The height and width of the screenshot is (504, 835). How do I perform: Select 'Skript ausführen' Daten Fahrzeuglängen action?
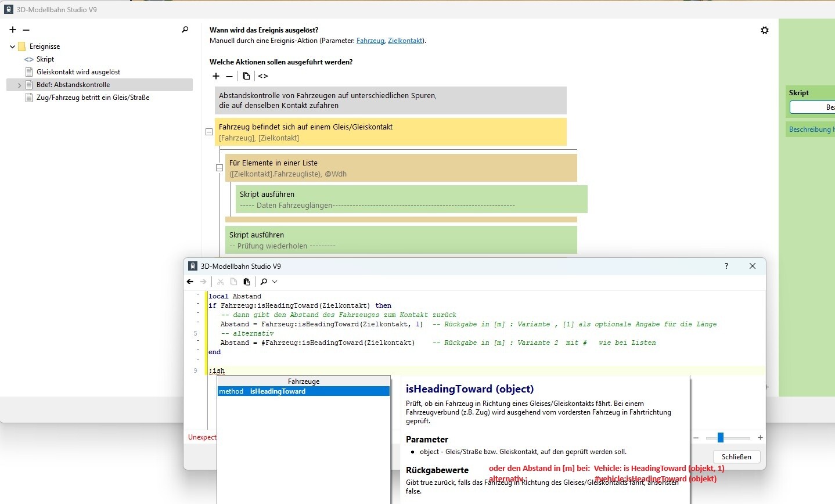(412, 199)
